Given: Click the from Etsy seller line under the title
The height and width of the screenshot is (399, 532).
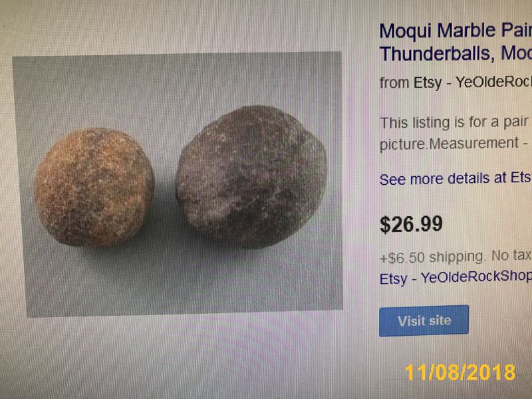Looking at the screenshot, I should pos(456,82).
